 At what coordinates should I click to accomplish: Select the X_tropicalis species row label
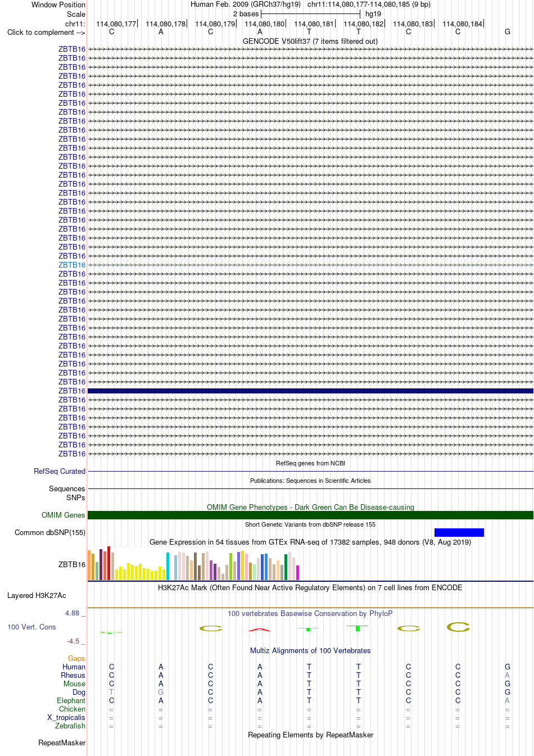point(66,717)
